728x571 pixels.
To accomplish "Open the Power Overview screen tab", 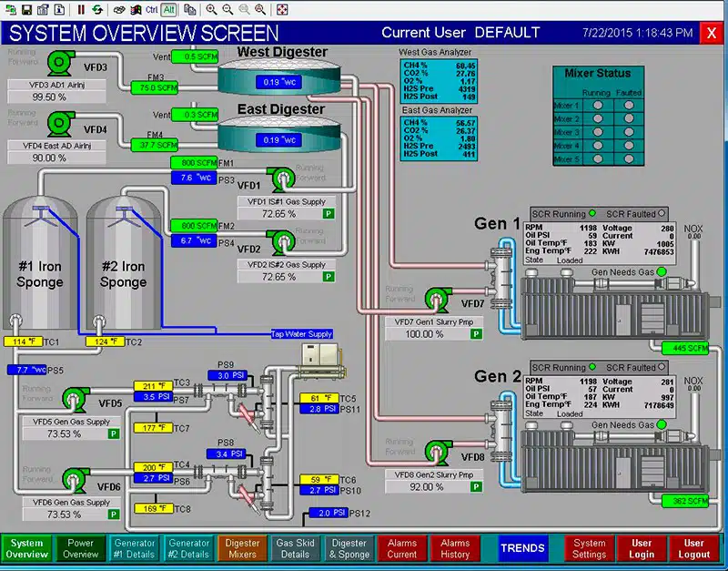I will coord(81,548).
